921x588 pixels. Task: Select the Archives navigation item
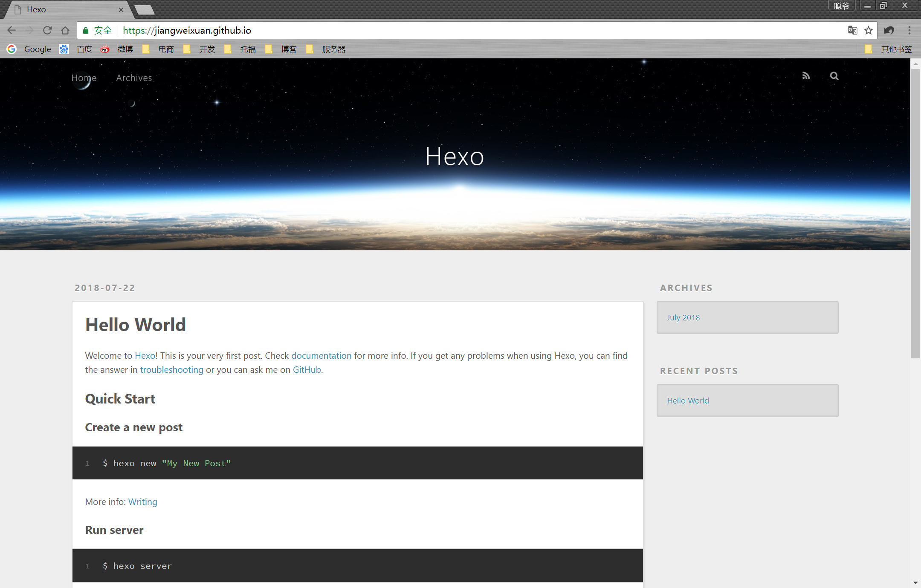tap(134, 78)
